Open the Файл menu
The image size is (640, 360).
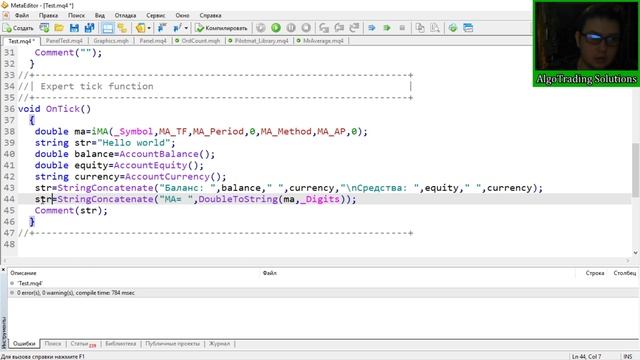click(22, 16)
